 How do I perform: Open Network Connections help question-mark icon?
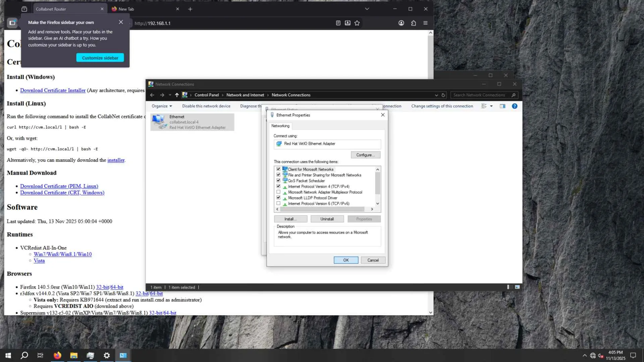click(514, 106)
